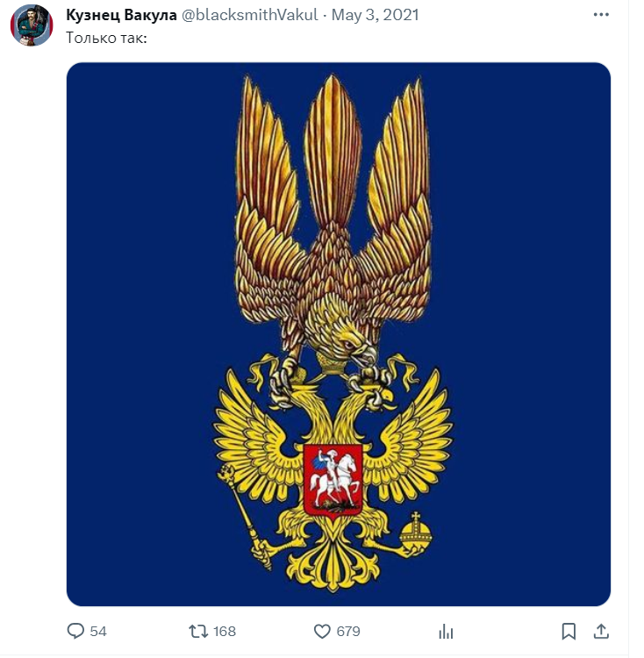644x658 pixels.
Task: Click the golden orb with cross in image
Action: (x=415, y=531)
